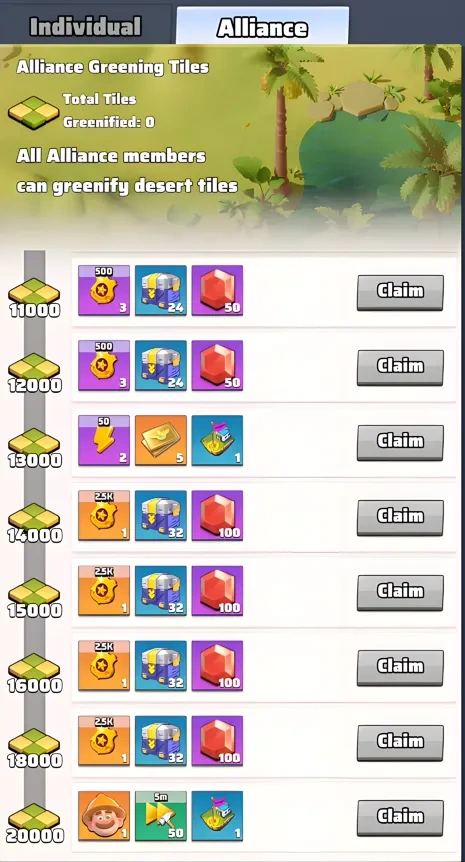
Task: Tap the red gem reward in 12000 row
Action: tap(217, 366)
